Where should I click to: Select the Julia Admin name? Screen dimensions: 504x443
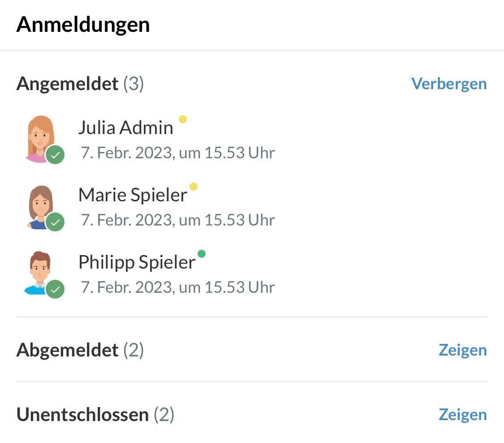point(126,127)
